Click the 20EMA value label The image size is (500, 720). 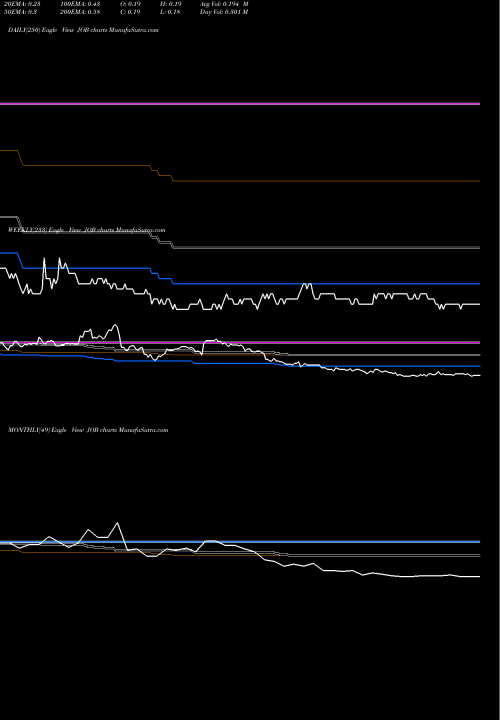22,4
